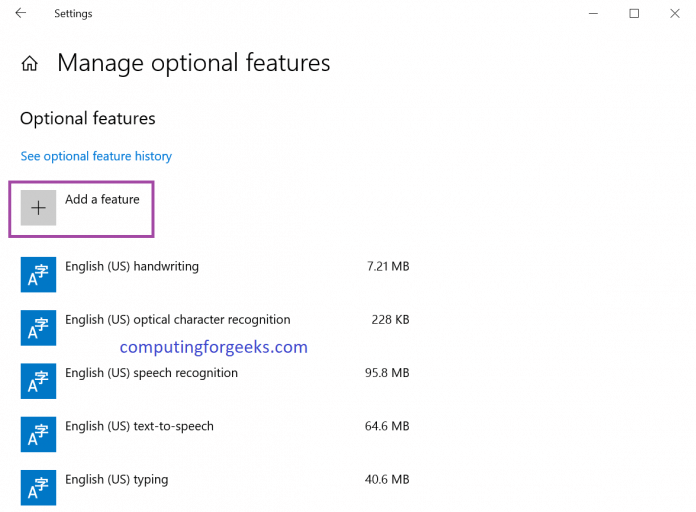Click the optical character recognition feature icon
The width and height of the screenshot is (696, 512).
(38, 327)
